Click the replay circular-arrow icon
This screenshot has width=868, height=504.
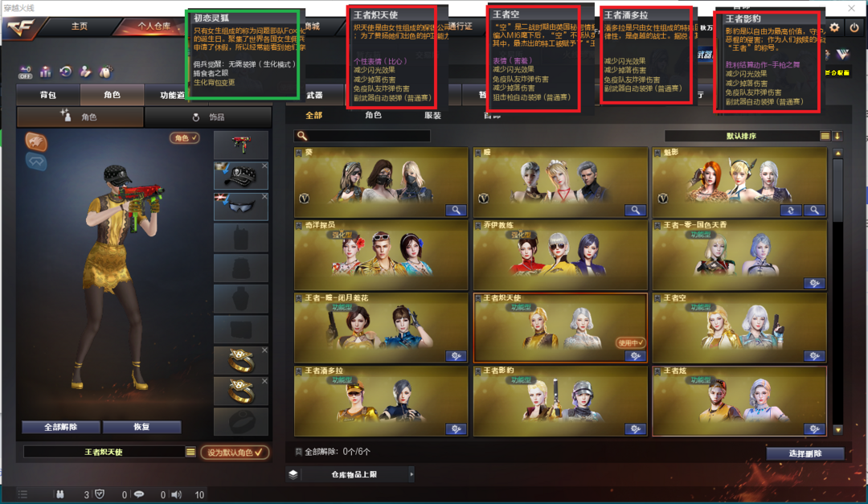coord(66,72)
